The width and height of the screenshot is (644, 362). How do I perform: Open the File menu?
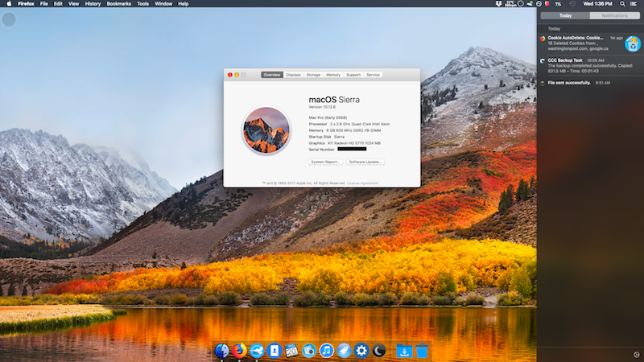[x=44, y=4]
